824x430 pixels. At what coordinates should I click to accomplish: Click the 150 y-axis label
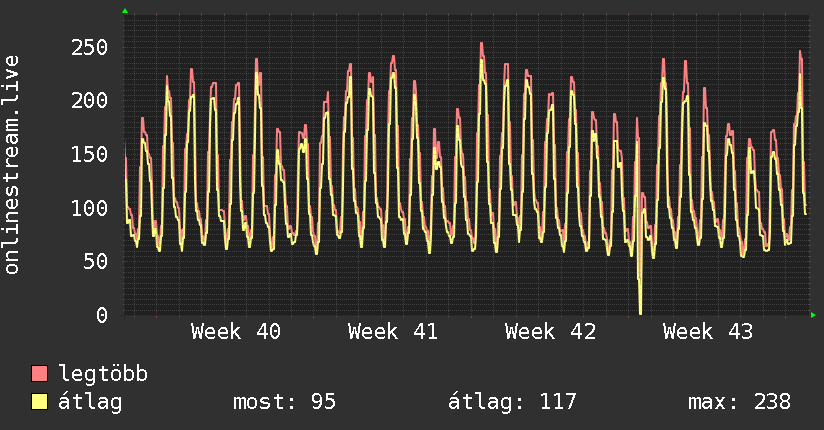(x=89, y=154)
